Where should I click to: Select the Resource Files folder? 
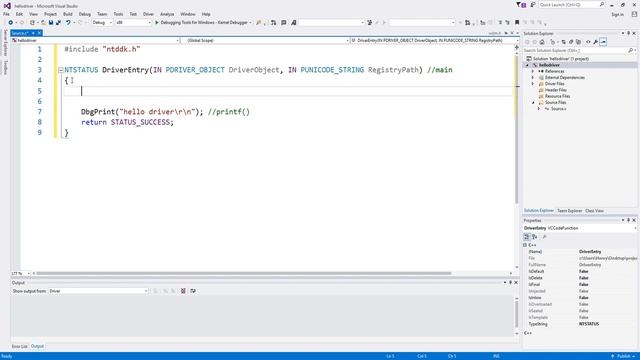click(557, 96)
